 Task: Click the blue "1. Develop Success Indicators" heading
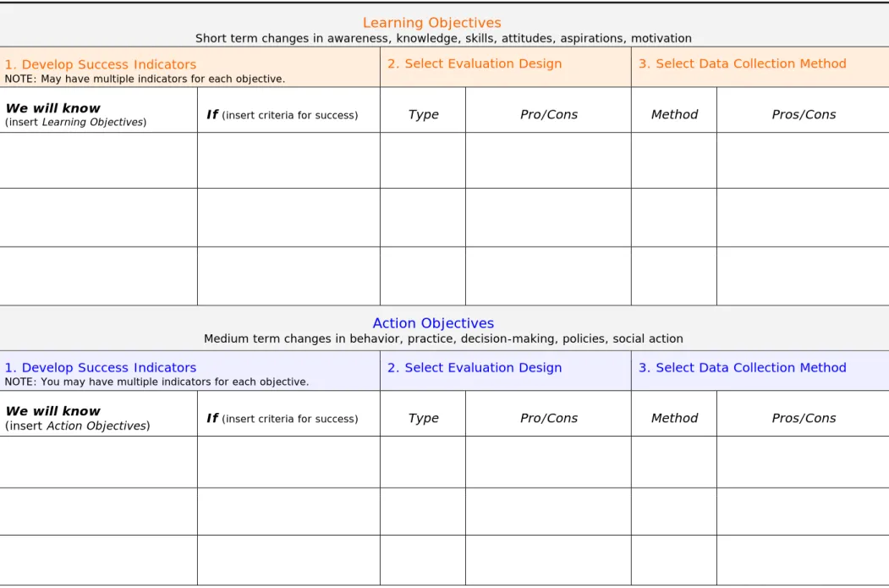[x=101, y=367]
